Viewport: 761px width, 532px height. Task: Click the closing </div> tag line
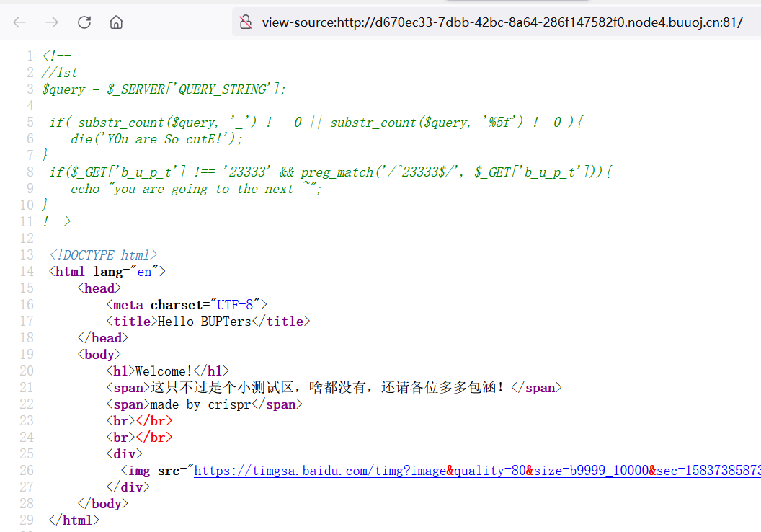click(128, 487)
